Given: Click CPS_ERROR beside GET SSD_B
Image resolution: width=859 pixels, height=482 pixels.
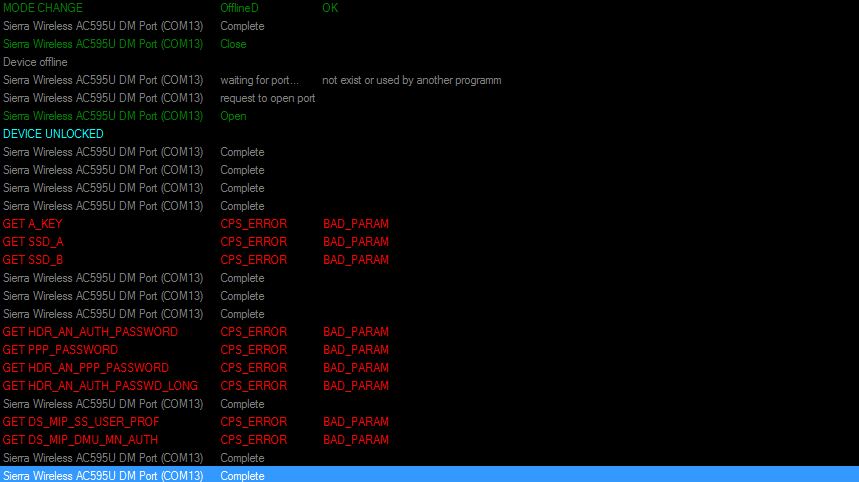Looking at the screenshot, I should (254, 260).
